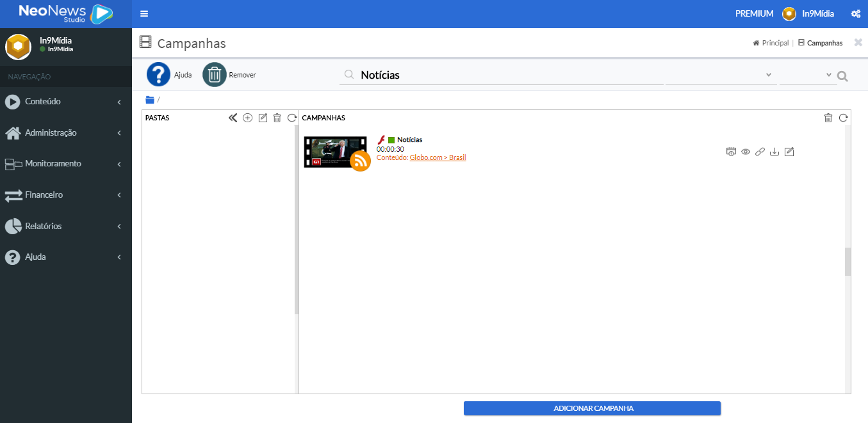This screenshot has width=868, height=423.
Task: Open first filter dropdown beside search
Action: 719,76
